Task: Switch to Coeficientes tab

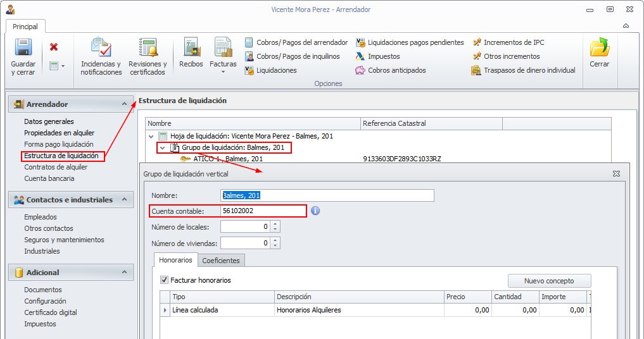Action: click(x=221, y=261)
